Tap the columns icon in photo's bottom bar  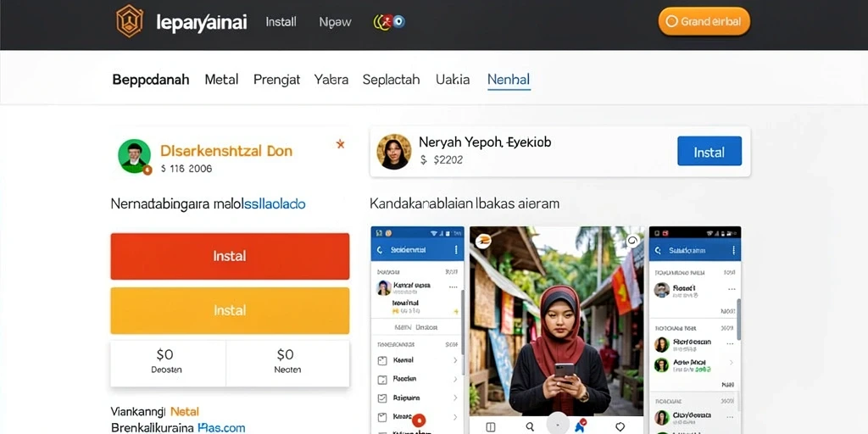[x=491, y=426]
